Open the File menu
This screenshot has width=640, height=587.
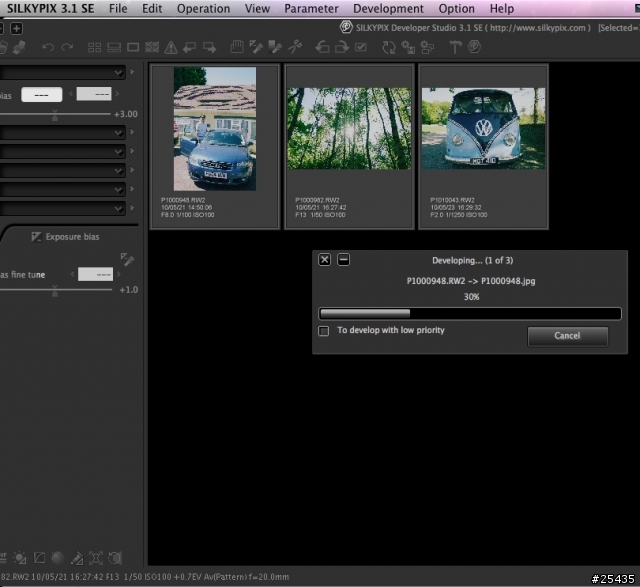[118, 9]
